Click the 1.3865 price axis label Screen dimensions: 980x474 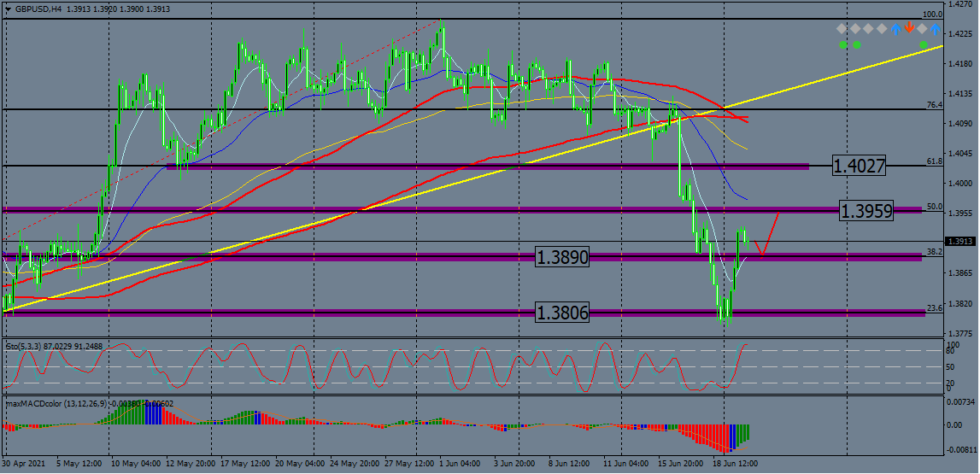[959, 273]
